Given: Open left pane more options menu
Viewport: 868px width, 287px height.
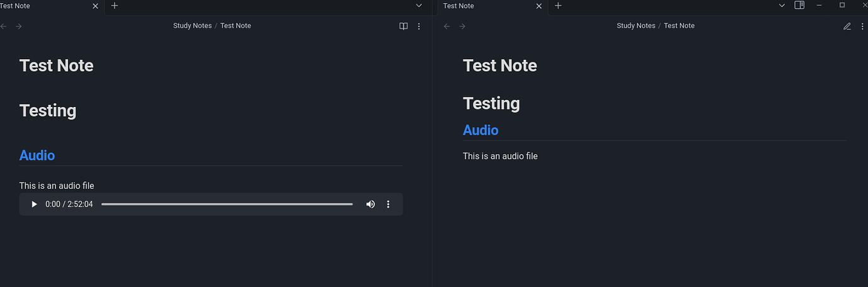Looking at the screenshot, I should (420, 26).
